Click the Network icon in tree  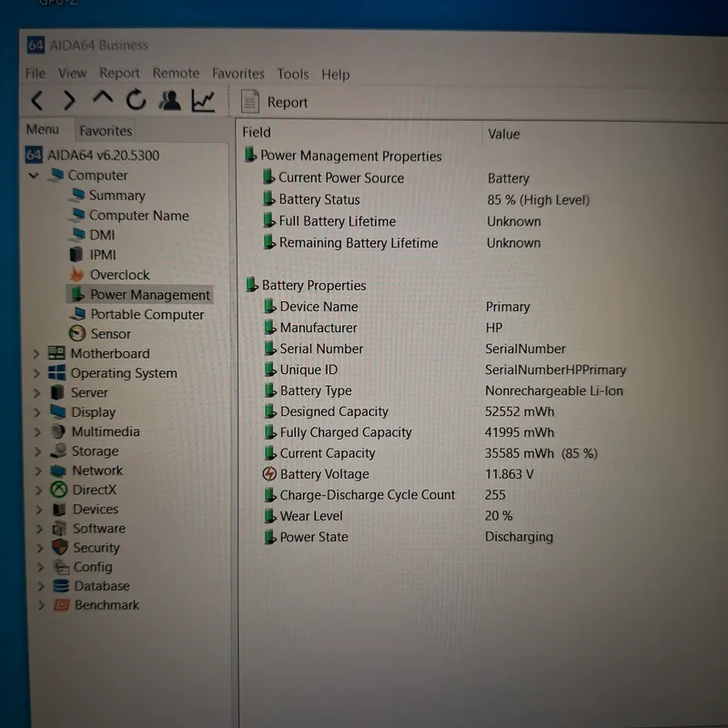point(59,470)
